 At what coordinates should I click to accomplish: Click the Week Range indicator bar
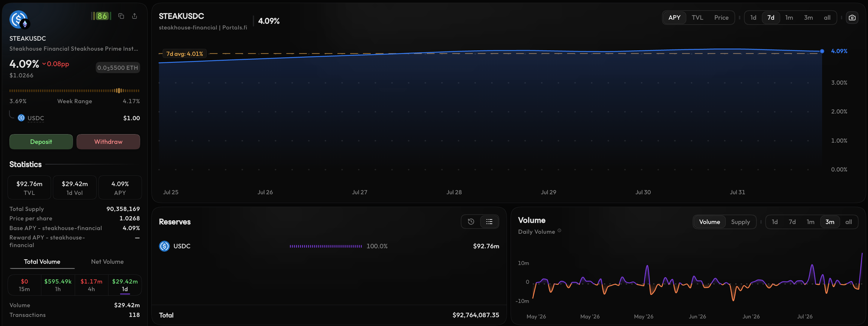tap(75, 91)
